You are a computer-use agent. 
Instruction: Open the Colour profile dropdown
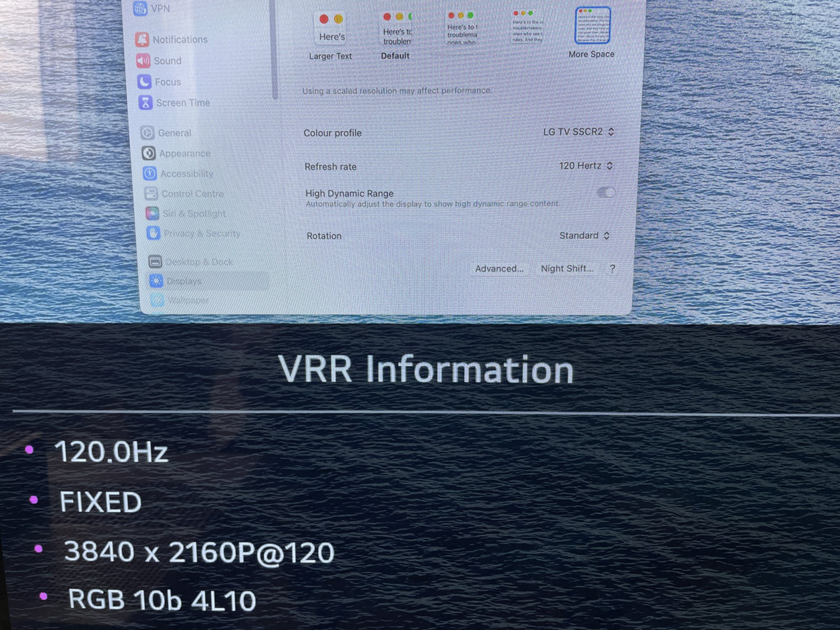[578, 132]
